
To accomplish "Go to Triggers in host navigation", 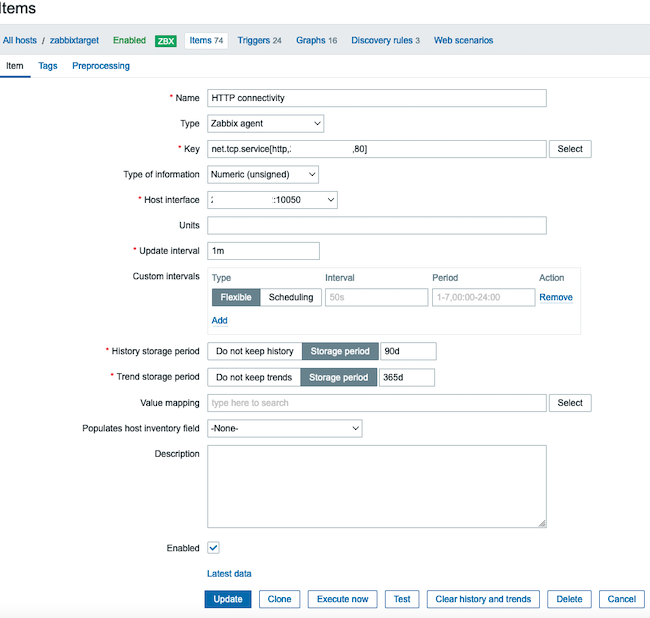I will 259,41.
